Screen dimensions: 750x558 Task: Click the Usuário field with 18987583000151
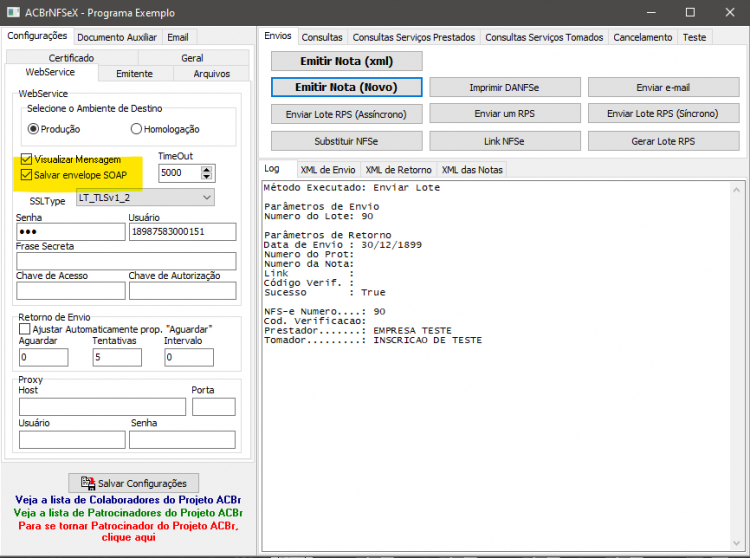click(182, 232)
